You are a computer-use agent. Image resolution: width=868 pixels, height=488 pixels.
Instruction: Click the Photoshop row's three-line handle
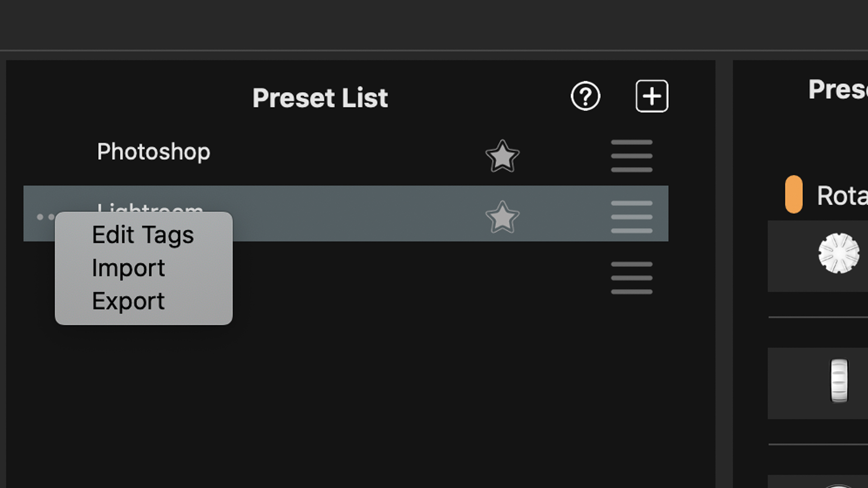coord(632,156)
